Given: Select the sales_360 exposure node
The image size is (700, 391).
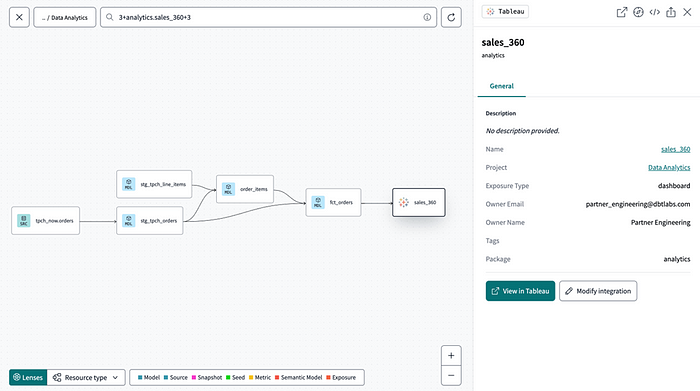Looking at the screenshot, I should pos(419,202).
